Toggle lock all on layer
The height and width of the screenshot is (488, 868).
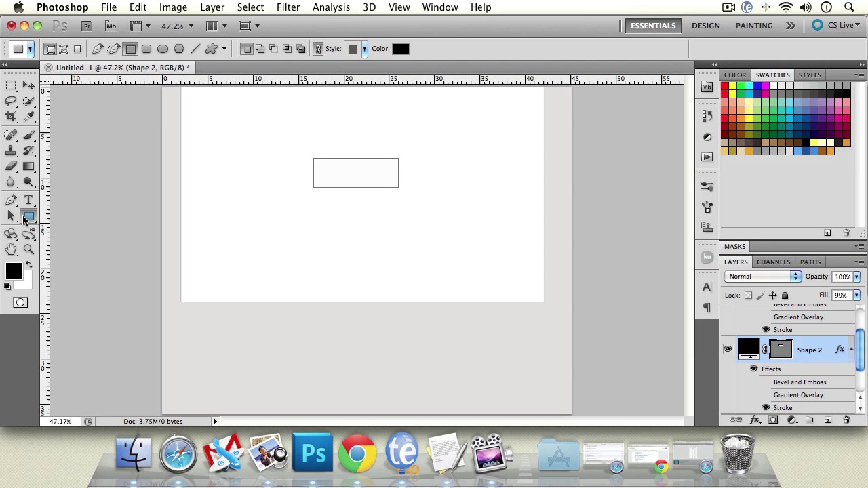785,296
